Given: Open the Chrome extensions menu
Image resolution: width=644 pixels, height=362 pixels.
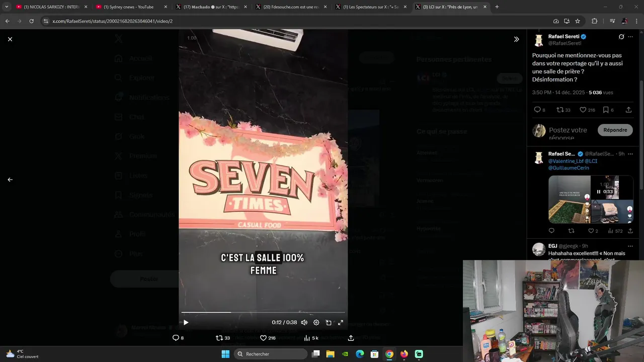Looking at the screenshot, I should pyautogui.click(x=594, y=21).
